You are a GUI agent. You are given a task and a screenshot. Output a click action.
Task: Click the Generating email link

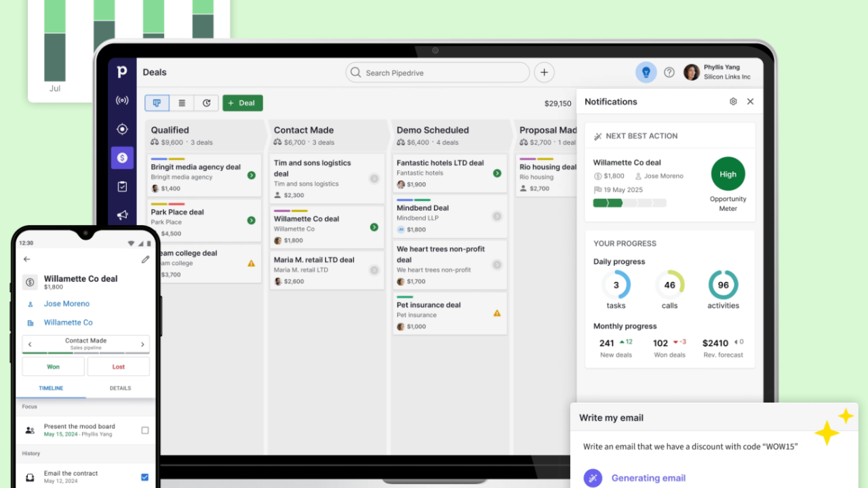pyautogui.click(x=648, y=478)
